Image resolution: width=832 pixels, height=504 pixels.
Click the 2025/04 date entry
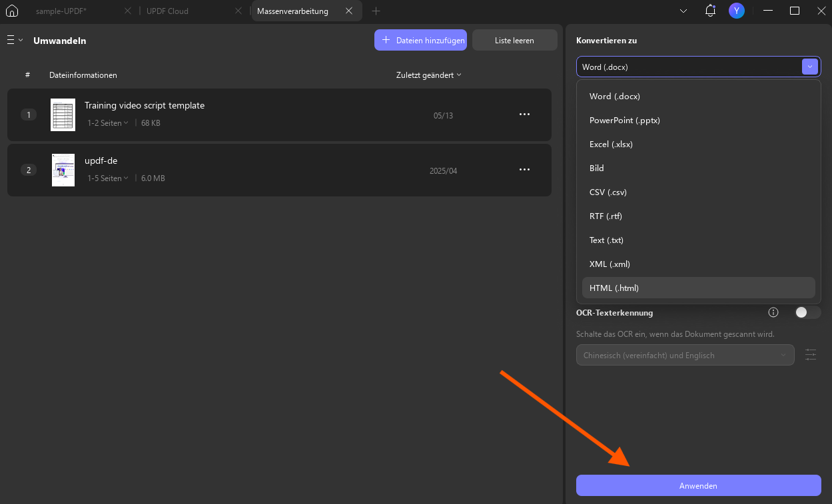tap(444, 171)
